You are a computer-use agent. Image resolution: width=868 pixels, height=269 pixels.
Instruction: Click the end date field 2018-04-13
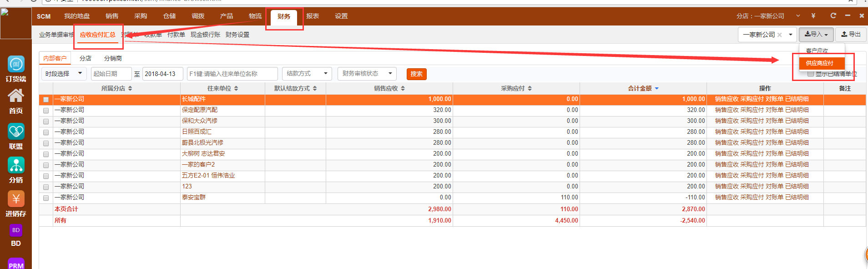[x=162, y=74]
